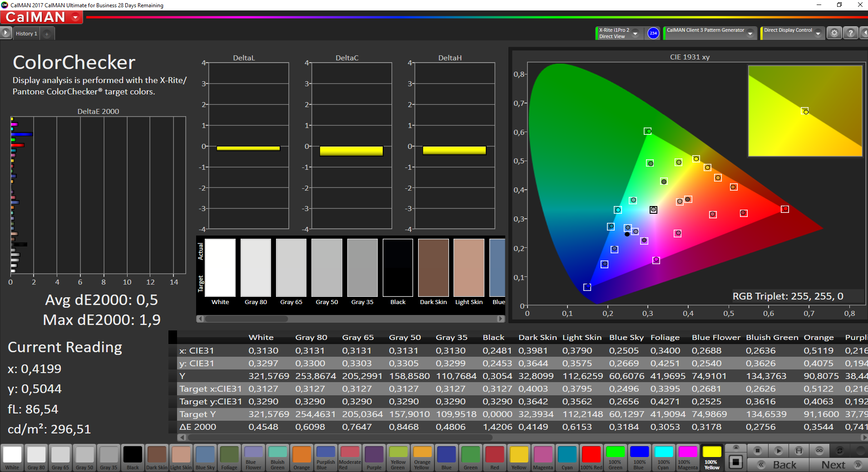Expand CalMAN Client 3 Pattern Generator dropdown

[x=750, y=34]
